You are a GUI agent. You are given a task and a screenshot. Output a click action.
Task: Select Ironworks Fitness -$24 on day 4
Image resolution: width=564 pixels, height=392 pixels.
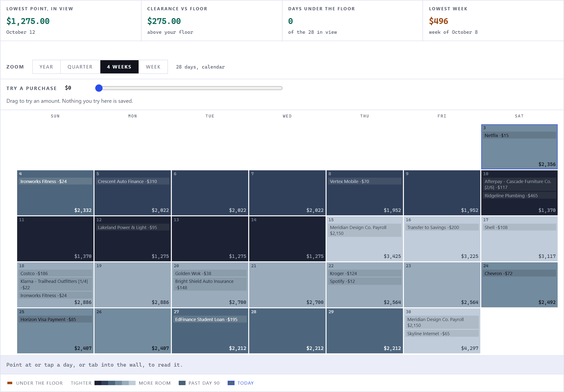55,181
